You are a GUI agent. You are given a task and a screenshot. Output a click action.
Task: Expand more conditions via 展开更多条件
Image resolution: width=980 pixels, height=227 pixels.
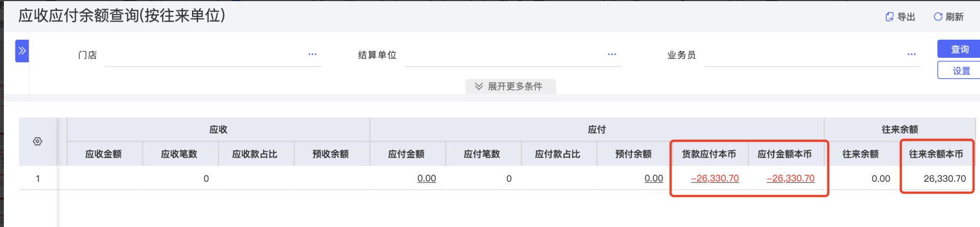click(x=510, y=87)
